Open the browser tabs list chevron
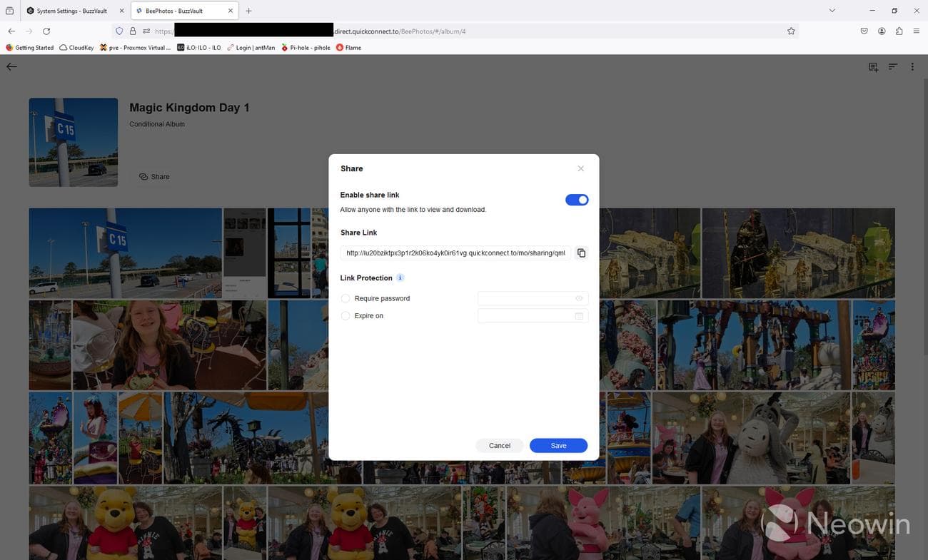The height and width of the screenshot is (560, 928). (x=831, y=11)
